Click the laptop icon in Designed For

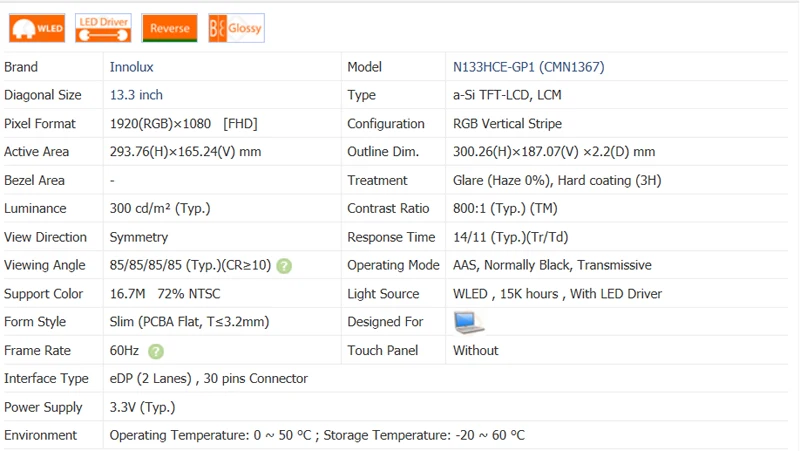tap(468, 322)
